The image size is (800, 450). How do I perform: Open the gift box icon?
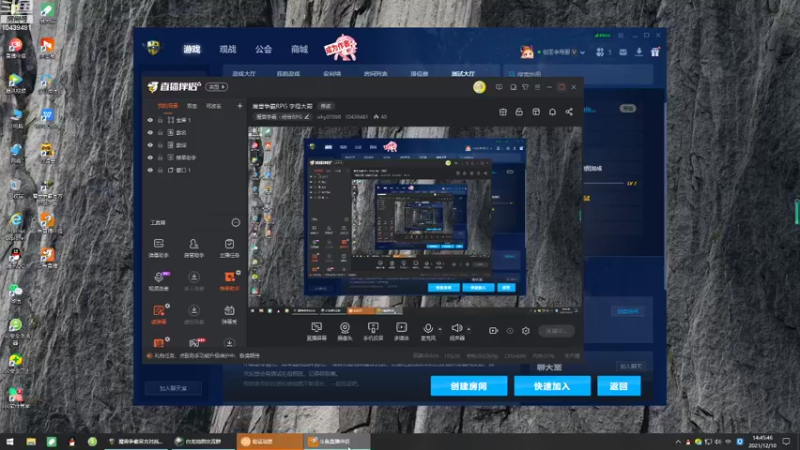point(655,52)
